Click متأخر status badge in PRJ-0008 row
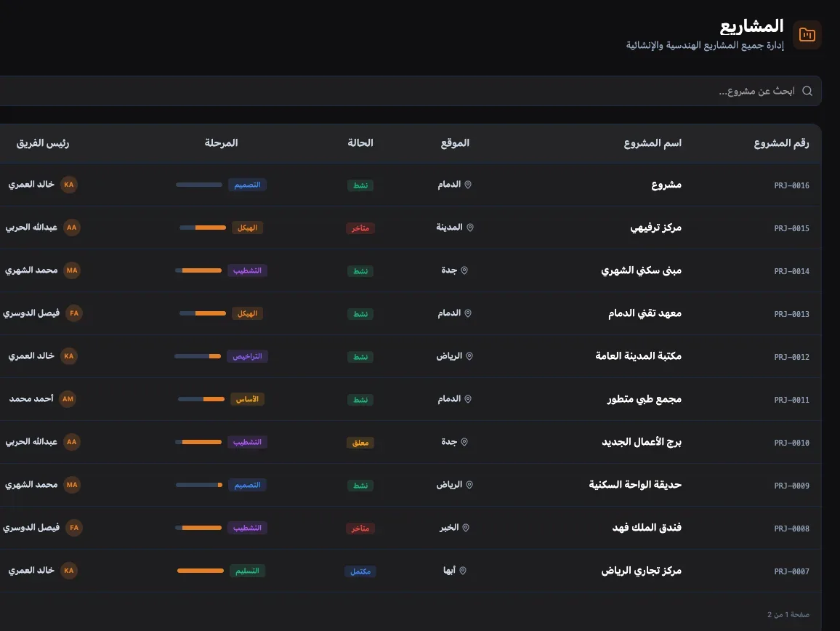Viewport: 840px width, 631px height. point(360,528)
